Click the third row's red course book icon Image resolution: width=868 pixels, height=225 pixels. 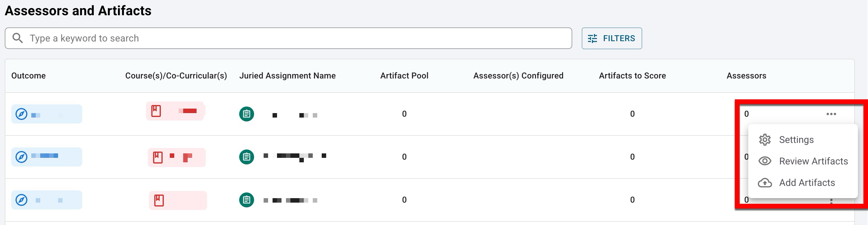(x=159, y=200)
